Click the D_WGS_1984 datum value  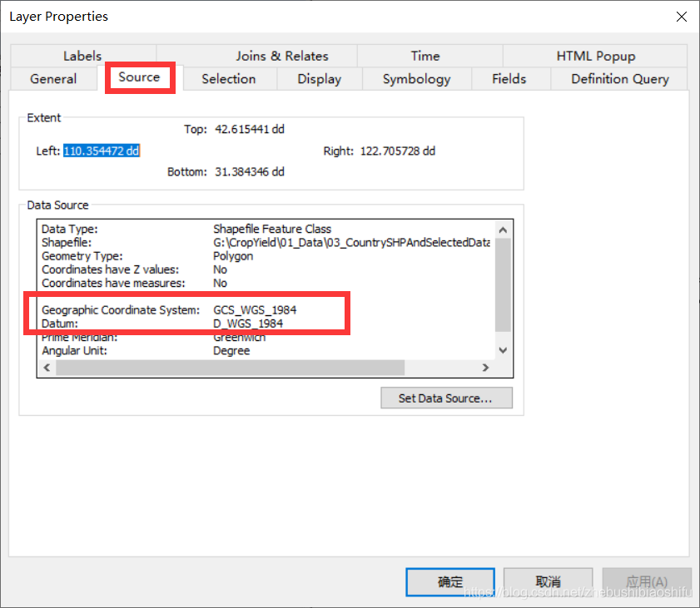point(248,324)
